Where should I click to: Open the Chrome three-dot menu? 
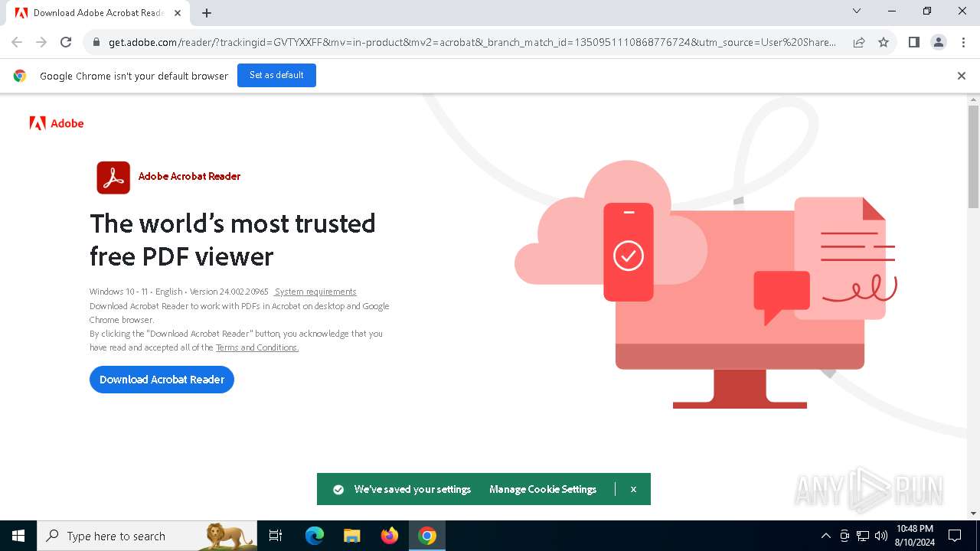click(962, 42)
